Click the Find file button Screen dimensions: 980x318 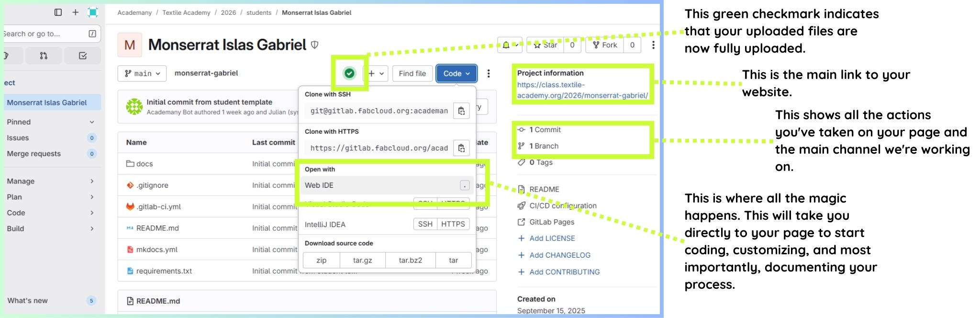click(412, 73)
